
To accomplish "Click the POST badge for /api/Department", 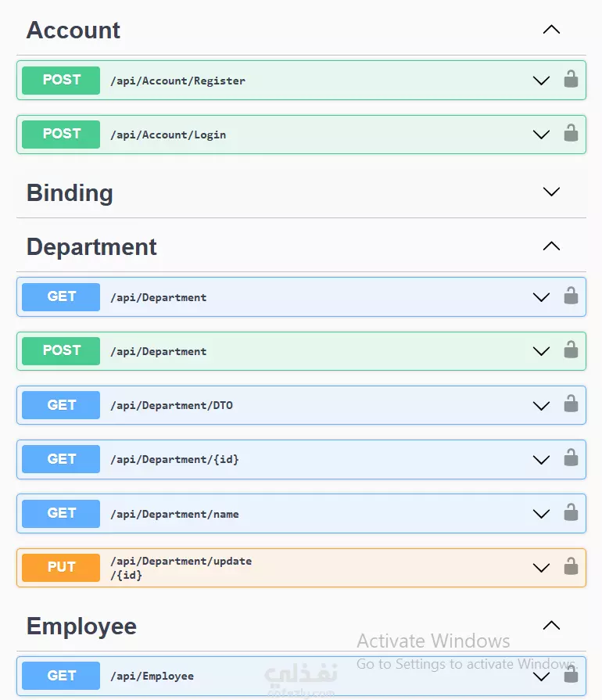I will 61,351.
